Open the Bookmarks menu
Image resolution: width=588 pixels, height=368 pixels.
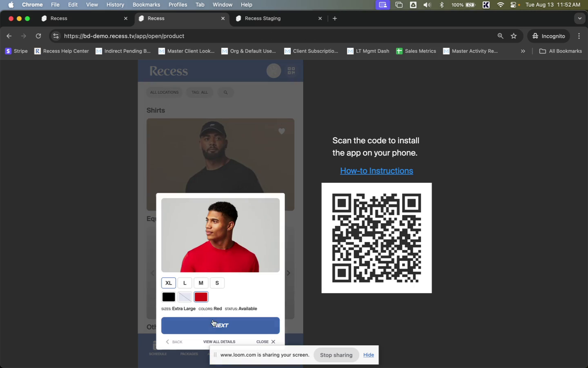point(146,5)
